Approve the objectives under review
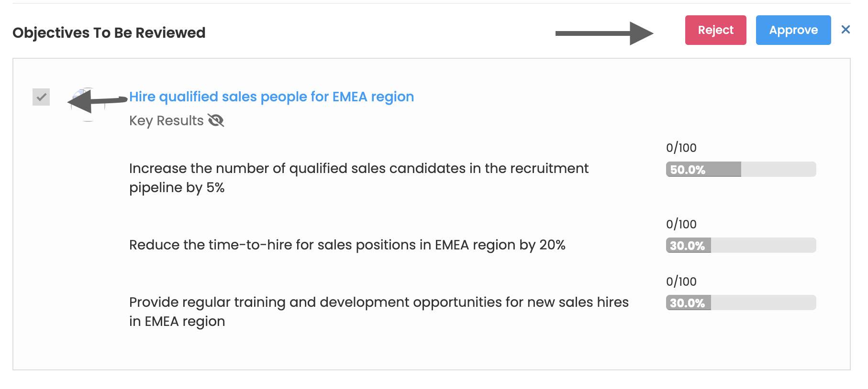 (793, 30)
